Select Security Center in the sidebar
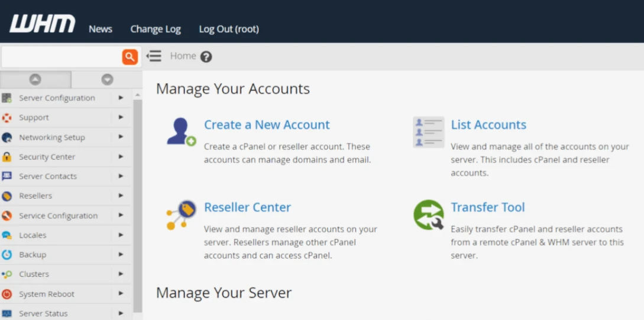This screenshot has width=644, height=320. click(47, 157)
